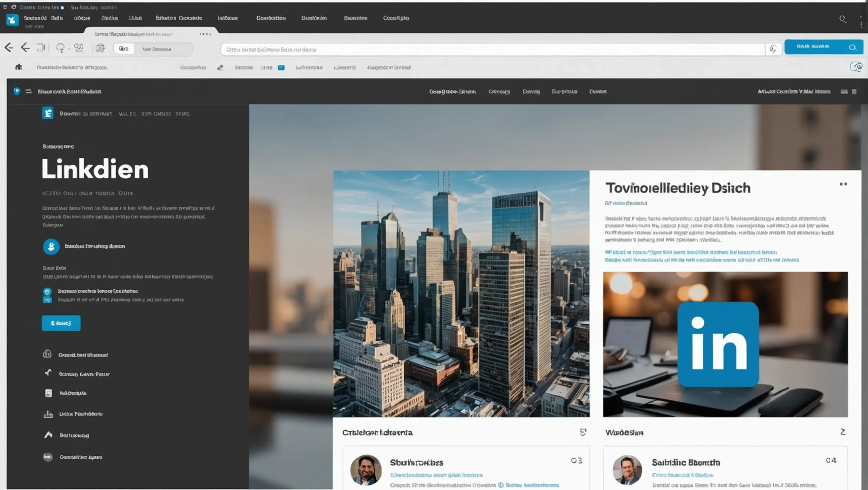Open 'Dokes' in the page navigation

598,92
